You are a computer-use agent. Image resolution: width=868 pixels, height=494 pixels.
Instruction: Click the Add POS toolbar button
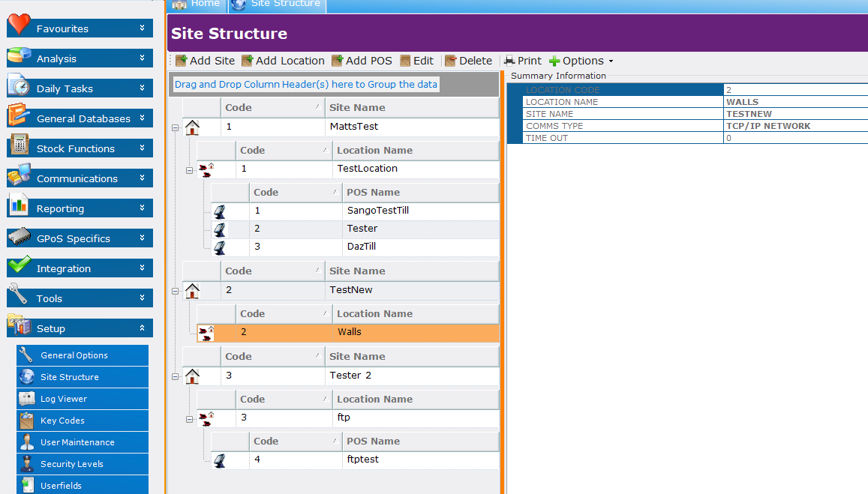362,61
